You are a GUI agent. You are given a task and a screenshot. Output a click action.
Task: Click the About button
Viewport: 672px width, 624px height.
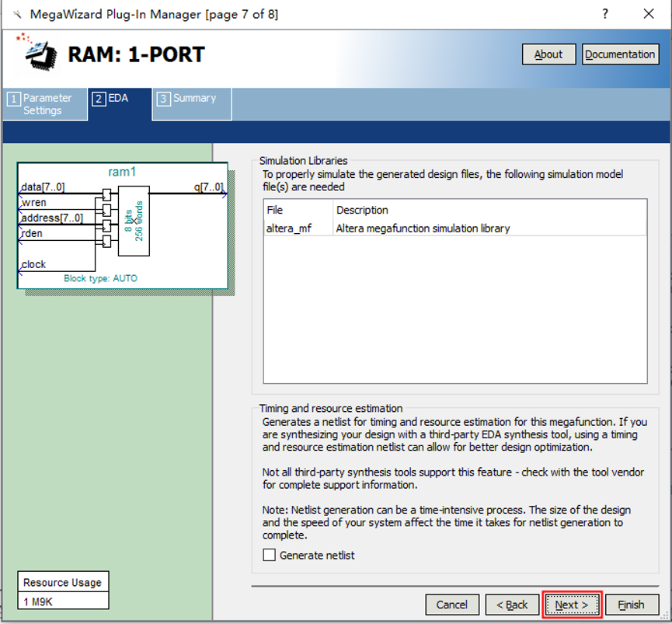548,54
